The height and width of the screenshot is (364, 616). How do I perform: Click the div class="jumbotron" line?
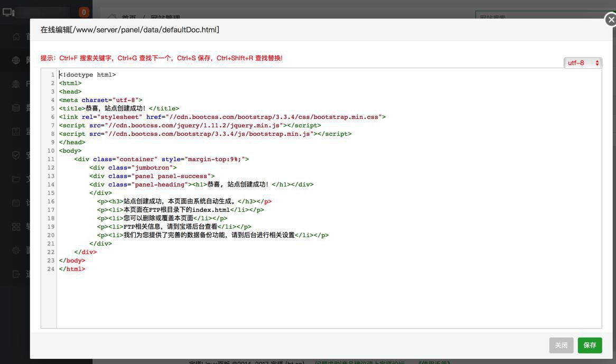pyautogui.click(x=133, y=167)
